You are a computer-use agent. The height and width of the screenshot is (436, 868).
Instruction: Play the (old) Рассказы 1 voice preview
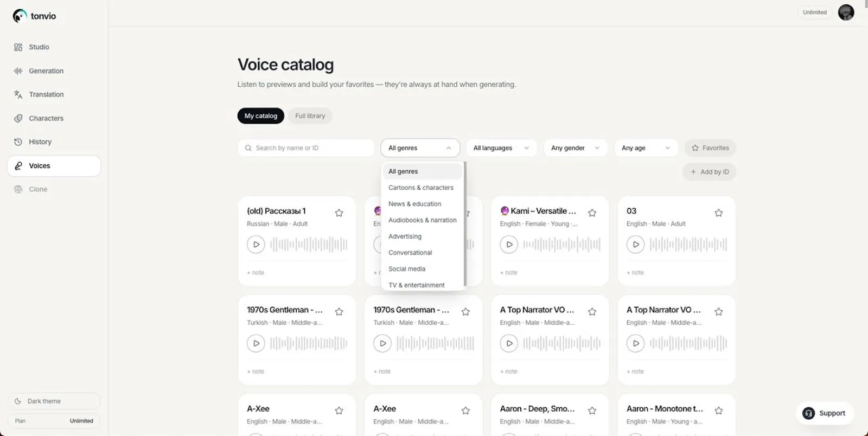(x=256, y=245)
